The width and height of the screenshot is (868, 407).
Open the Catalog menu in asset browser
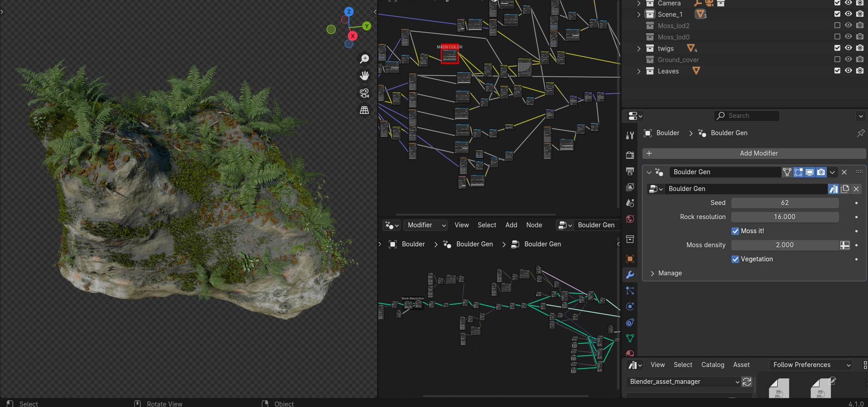point(712,365)
